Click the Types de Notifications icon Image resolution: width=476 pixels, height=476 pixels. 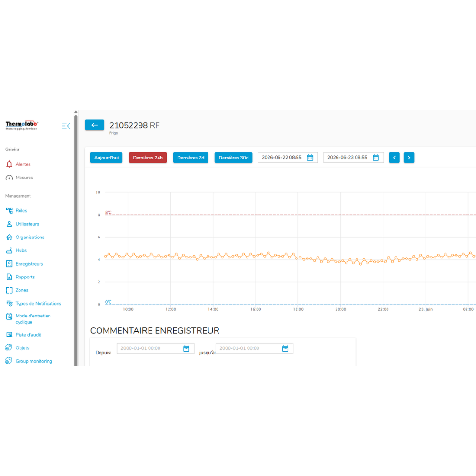click(9, 303)
